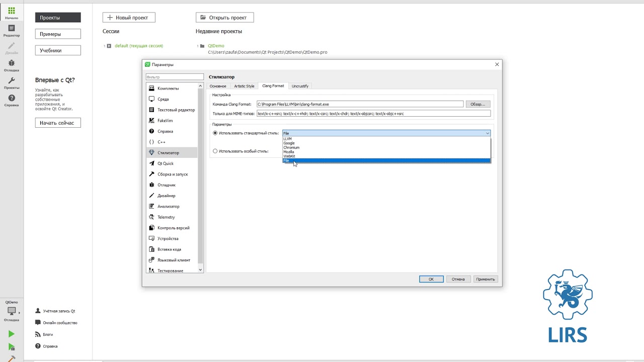Open the Онлайн сообщество link
The height and width of the screenshot is (362, 644).
click(56, 323)
